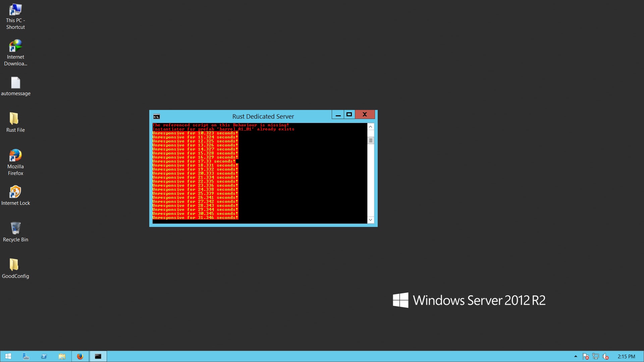Screen dimensions: 644x362
Task: Open the Windows Start button
Action: click(x=8, y=356)
